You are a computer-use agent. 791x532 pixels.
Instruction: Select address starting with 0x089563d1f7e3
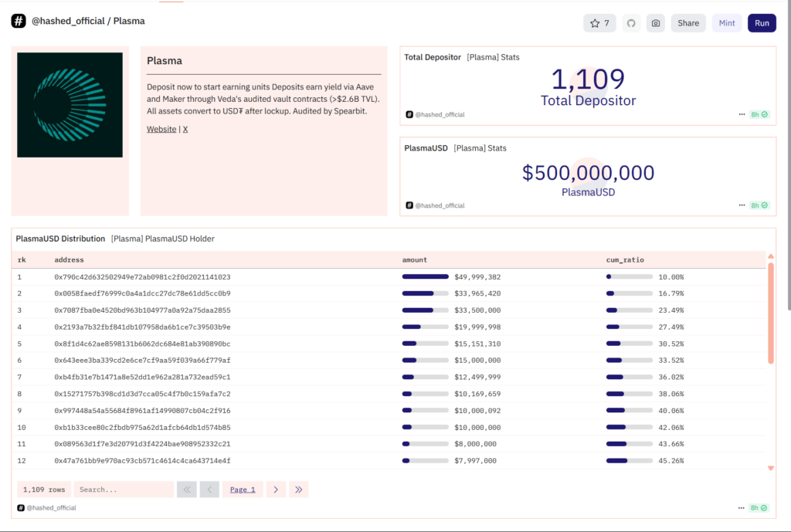click(x=142, y=444)
